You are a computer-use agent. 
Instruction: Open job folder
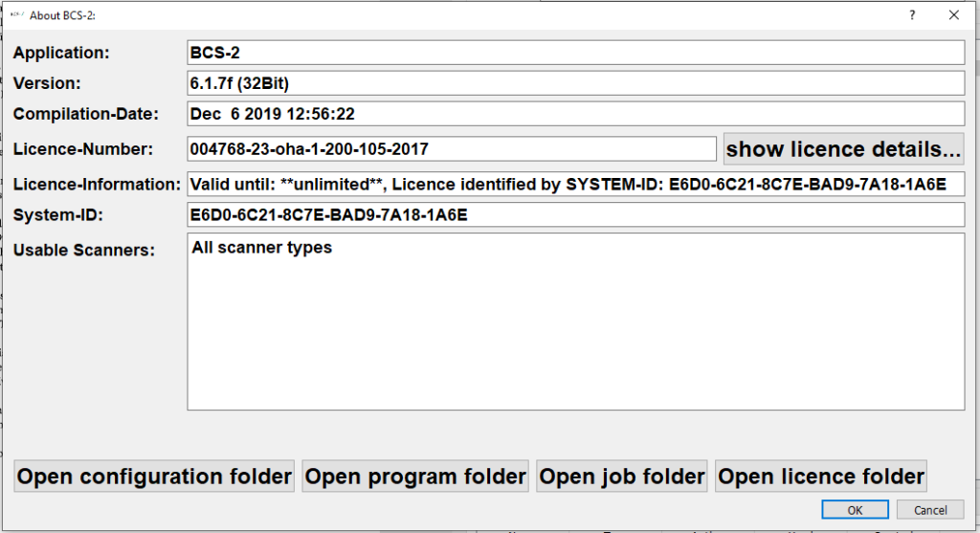pos(622,477)
